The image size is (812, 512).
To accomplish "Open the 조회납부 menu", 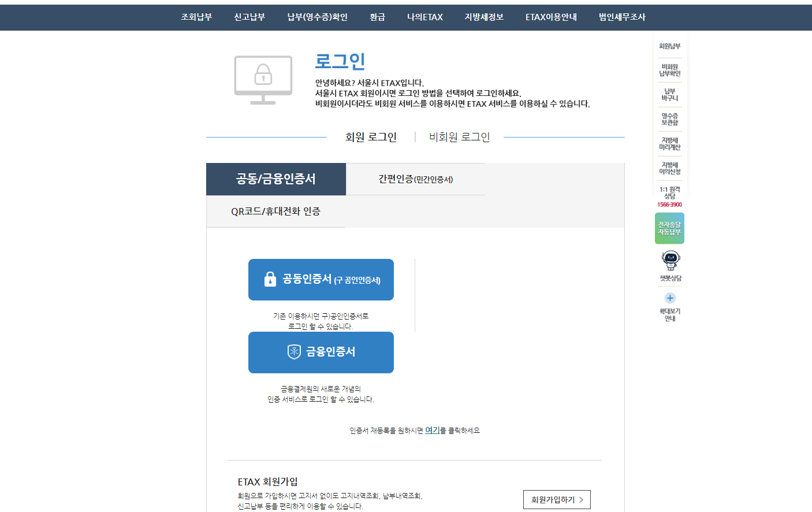I will tap(196, 17).
